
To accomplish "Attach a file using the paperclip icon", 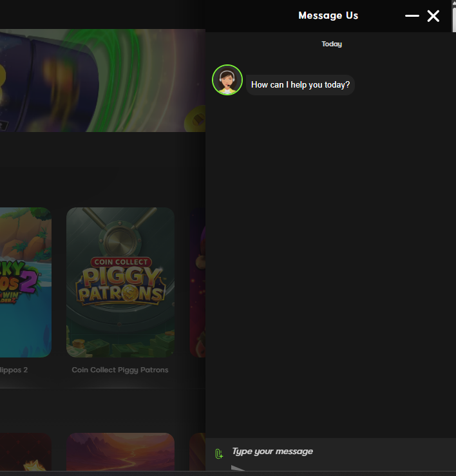I will (x=218, y=453).
